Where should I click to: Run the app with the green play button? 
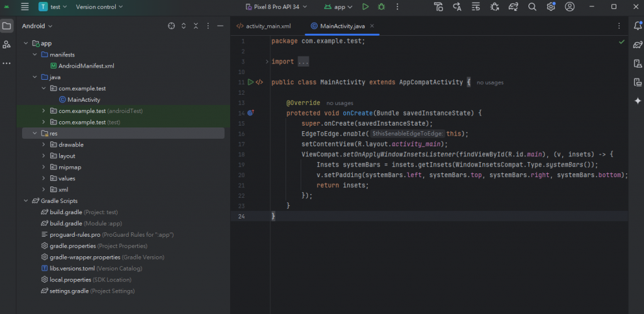tap(365, 7)
